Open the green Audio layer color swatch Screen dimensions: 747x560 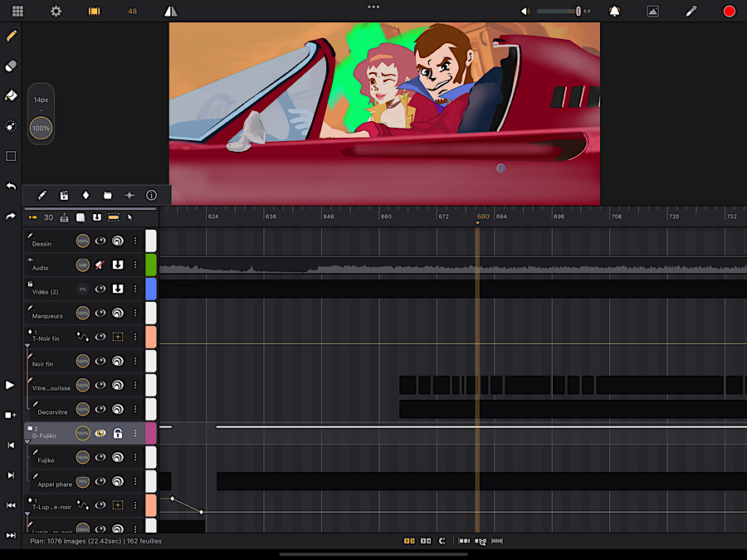[x=151, y=265]
